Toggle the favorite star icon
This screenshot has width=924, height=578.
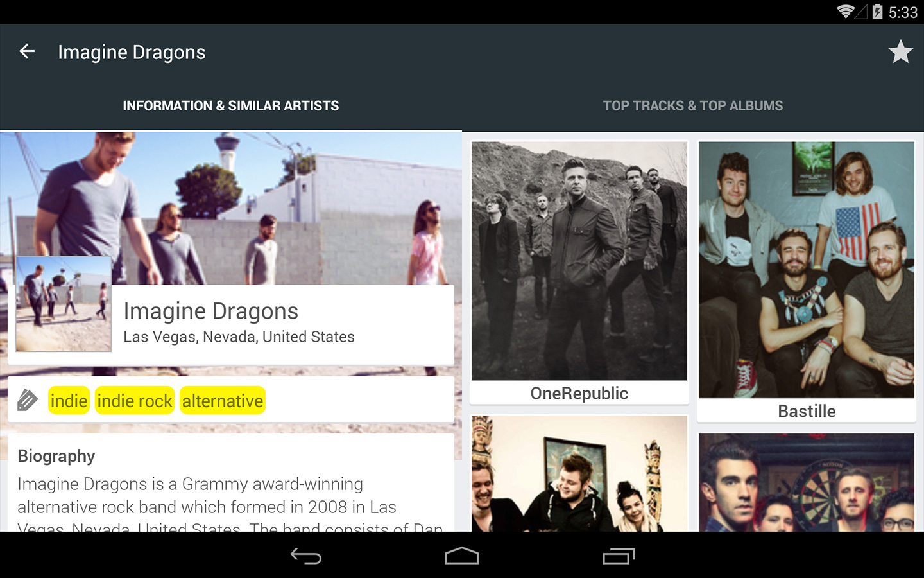pyautogui.click(x=900, y=51)
